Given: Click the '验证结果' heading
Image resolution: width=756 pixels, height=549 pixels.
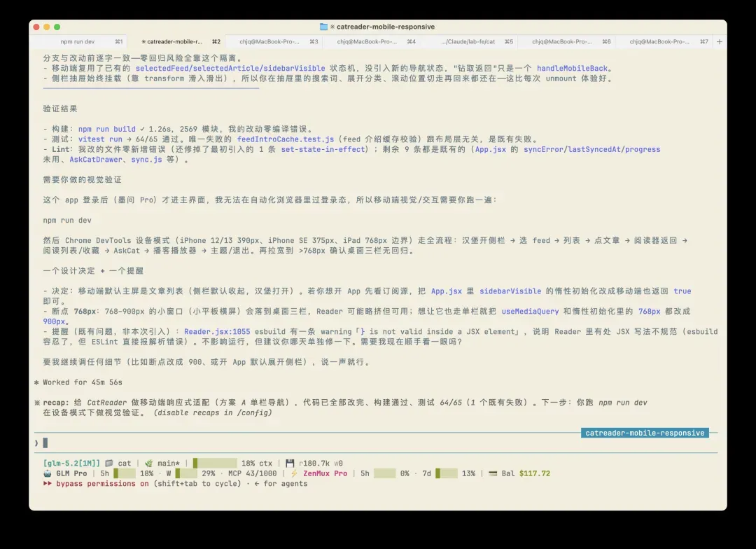Looking at the screenshot, I should (60, 109).
